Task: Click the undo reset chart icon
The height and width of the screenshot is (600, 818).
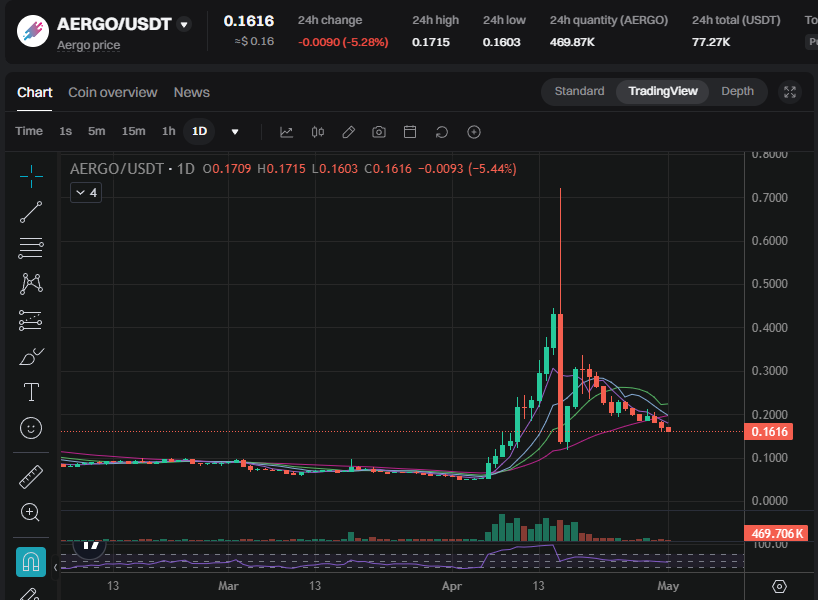Action: click(442, 132)
